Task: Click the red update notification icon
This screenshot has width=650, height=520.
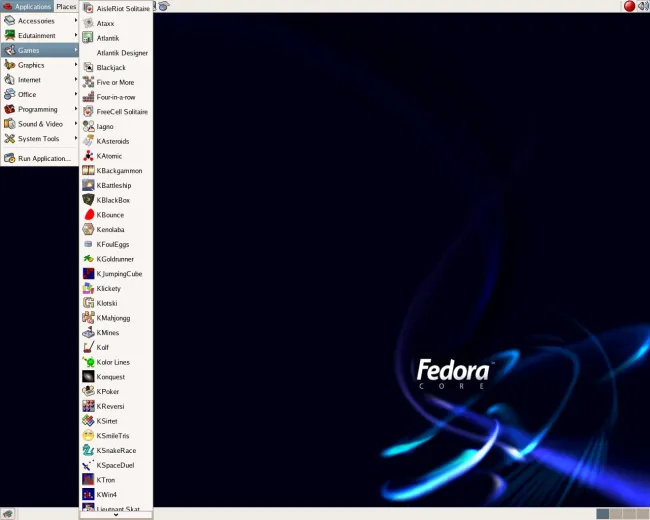Action: tap(629, 6)
